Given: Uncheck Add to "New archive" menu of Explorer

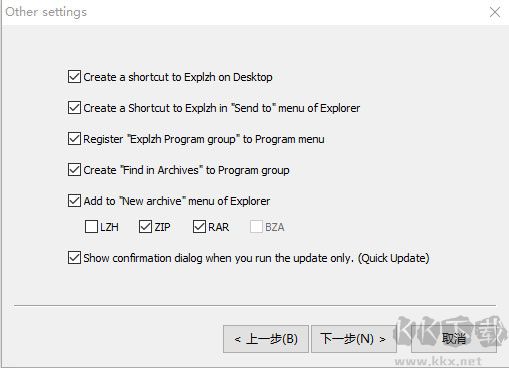Looking at the screenshot, I should tap(74, 201).
